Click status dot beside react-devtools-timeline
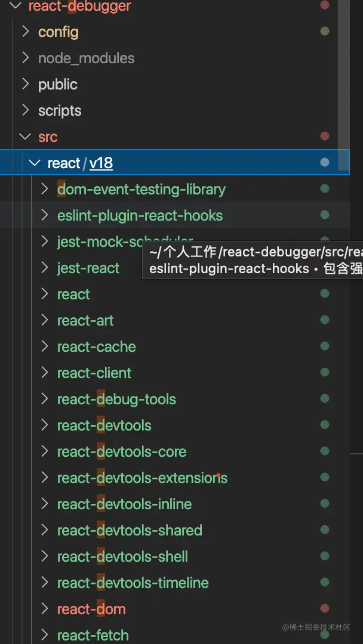The height and width of the screenshot is (644, 363). pos(325,583)
